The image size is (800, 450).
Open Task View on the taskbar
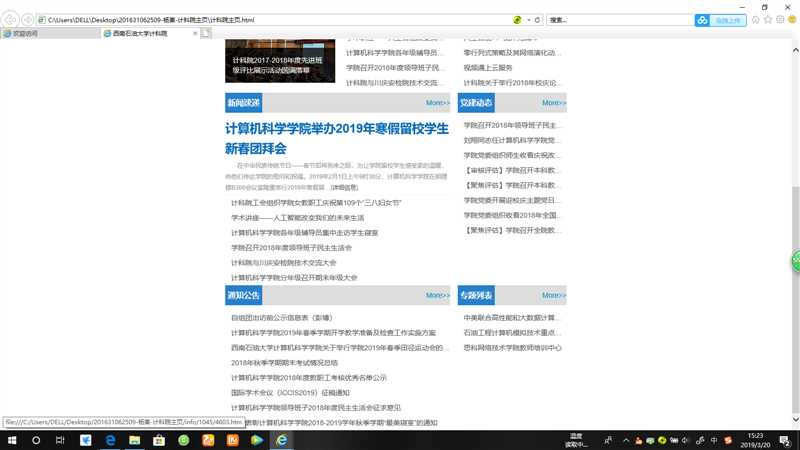(60, 440)
